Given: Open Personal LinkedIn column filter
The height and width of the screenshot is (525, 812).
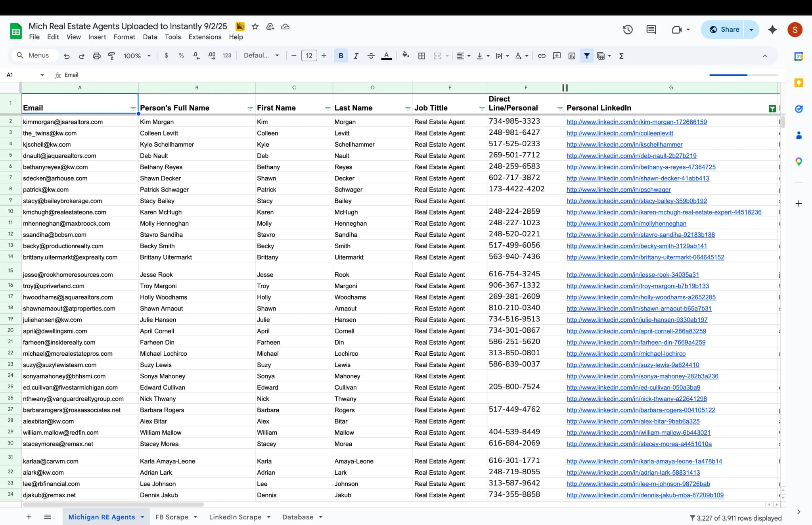Looking at the screenshot, I should pyautogui.click(x=772, y=108).
